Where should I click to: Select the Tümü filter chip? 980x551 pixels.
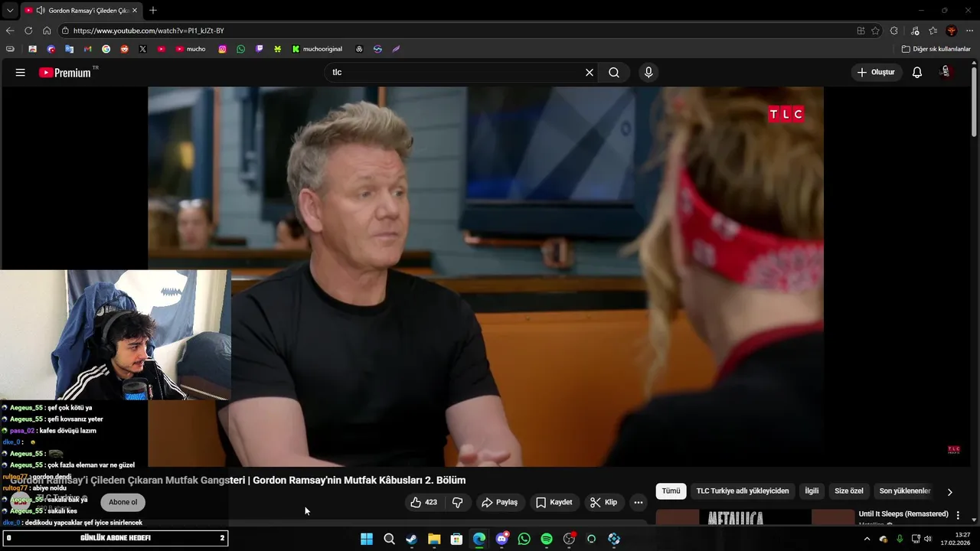coord(671,491)
